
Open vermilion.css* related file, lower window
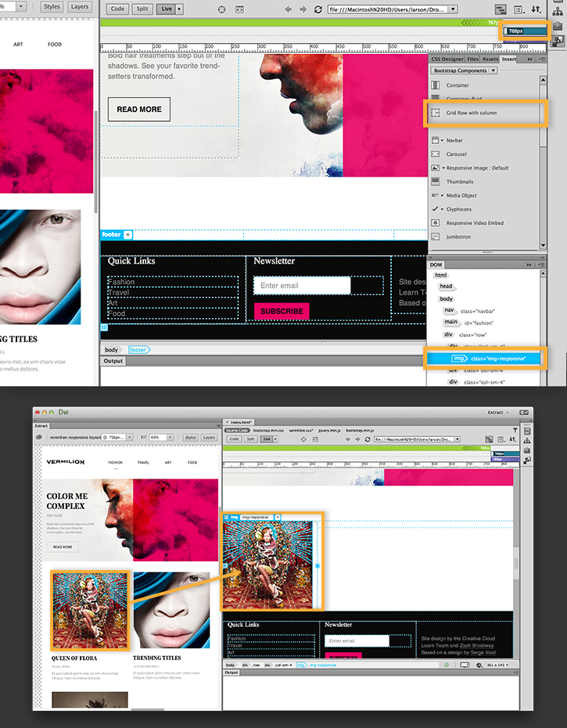pos(301,430)
